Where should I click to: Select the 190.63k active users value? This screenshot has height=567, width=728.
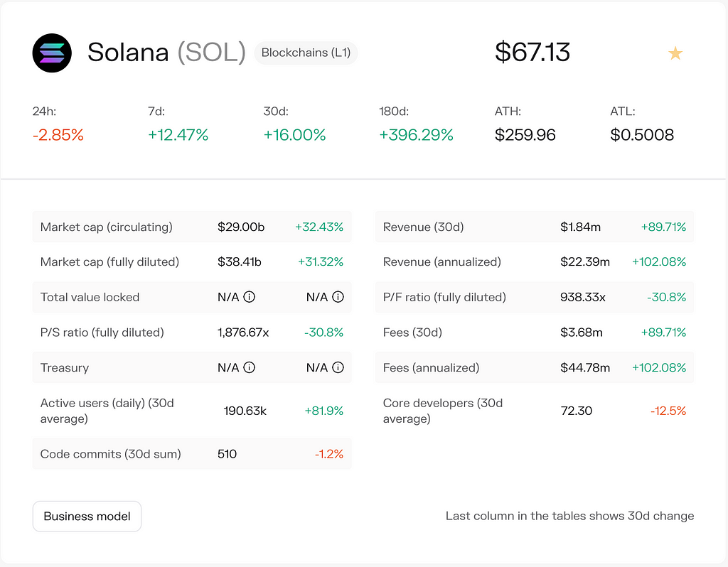click(245, 411)
